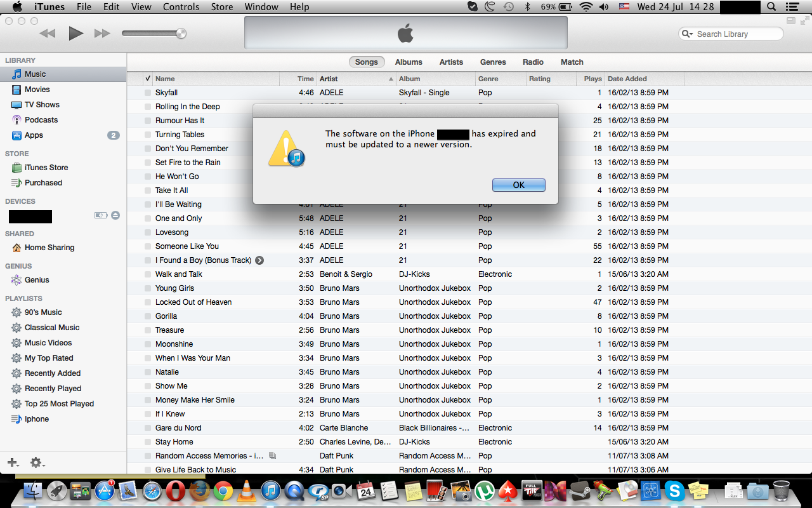Open the gear actions menu at sidebar bottom

pos(37,463)
